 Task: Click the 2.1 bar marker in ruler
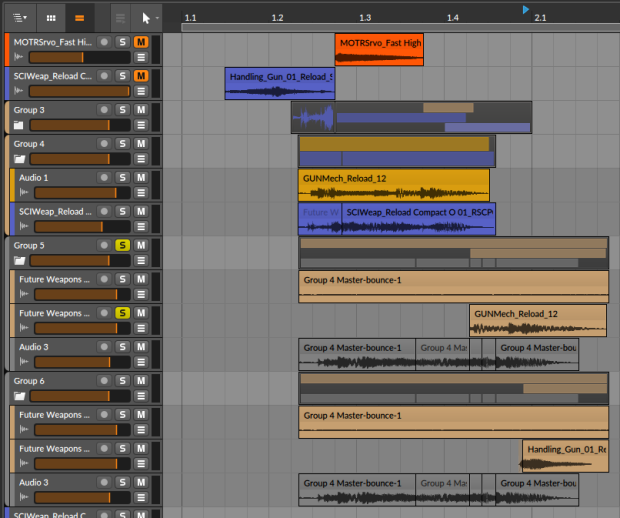(x=540, y=18)
